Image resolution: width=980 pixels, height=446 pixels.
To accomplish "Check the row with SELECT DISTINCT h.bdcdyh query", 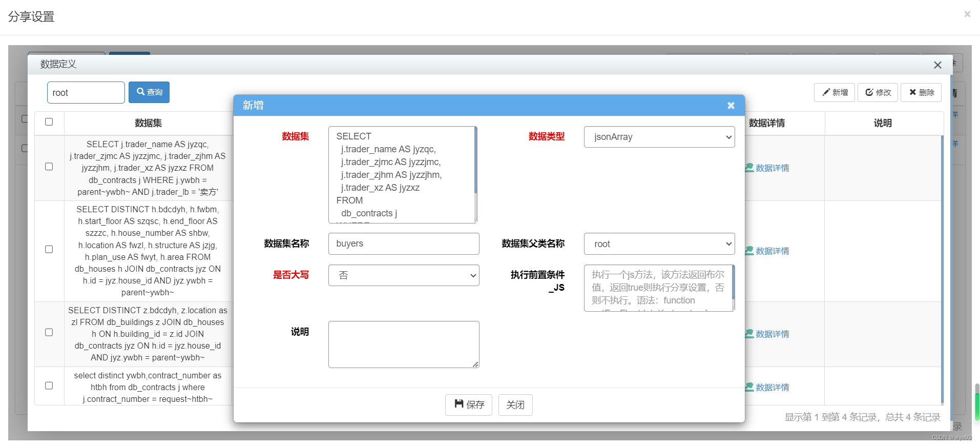I will 49,249.
